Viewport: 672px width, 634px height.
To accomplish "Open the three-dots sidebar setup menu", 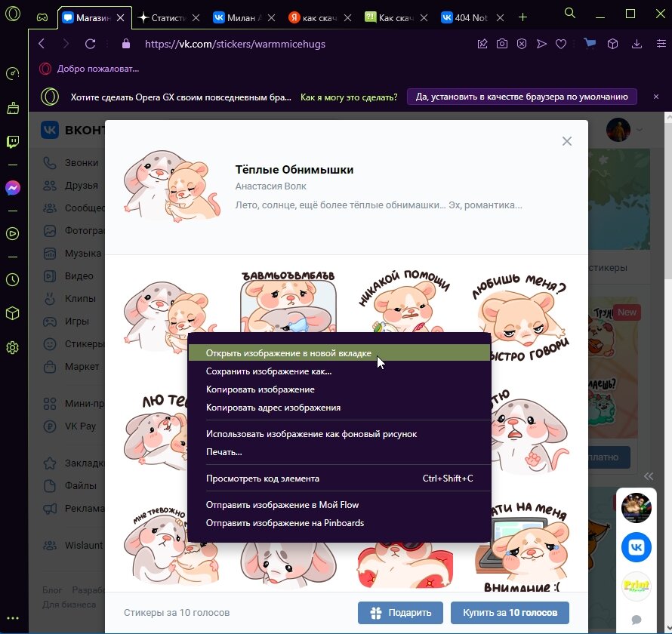I will (13, 618).
